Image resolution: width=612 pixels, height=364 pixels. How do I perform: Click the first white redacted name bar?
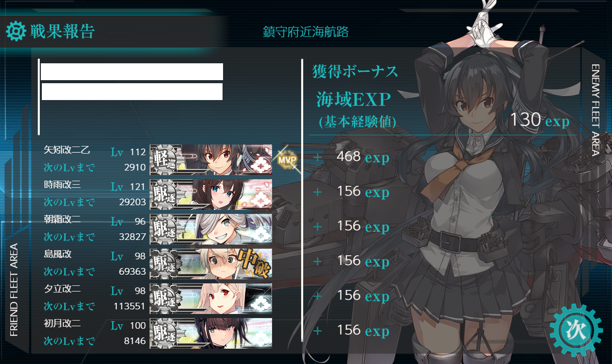(x=132, y=72)
